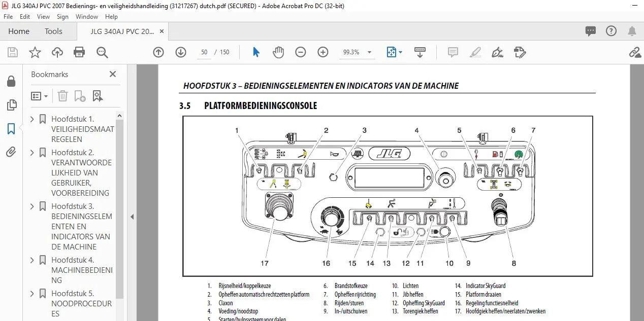The height and width of the screenshot is (321, 644).
Task: Upload the file with the cloud icon
Action: [x=57, y=52]
